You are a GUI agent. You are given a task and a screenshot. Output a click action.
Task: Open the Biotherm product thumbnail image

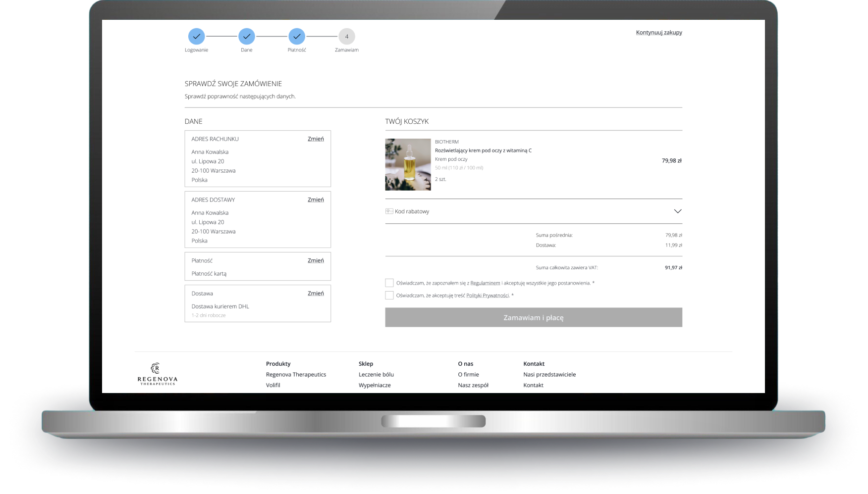coord(408,164)
